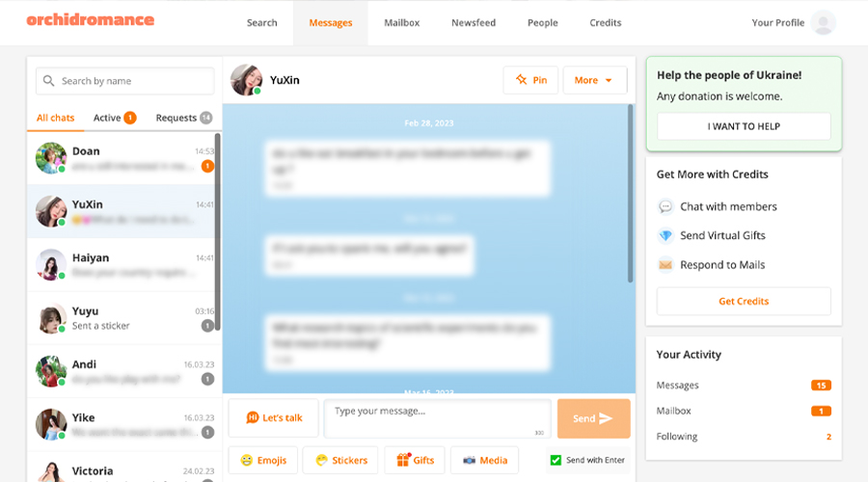Expand the More dropdown
868x482 pixels.
pos(594,80)
